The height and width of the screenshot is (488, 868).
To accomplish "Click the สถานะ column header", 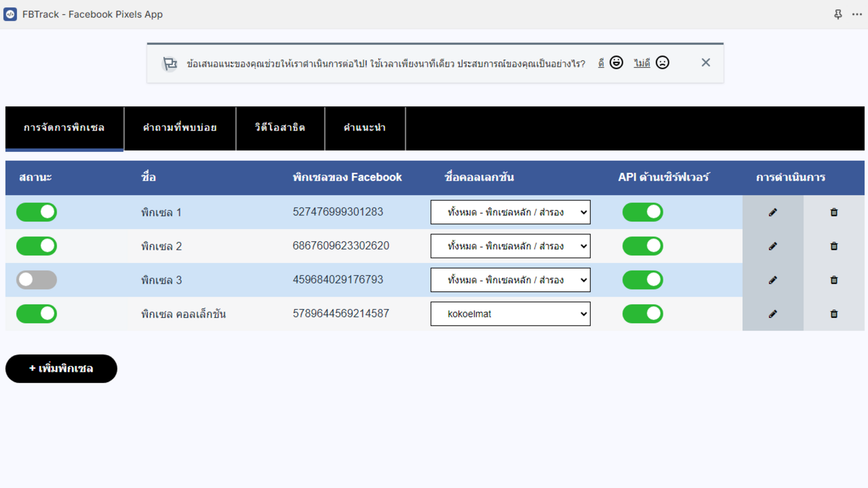I will pyautogui.click(x=35, y=177).
